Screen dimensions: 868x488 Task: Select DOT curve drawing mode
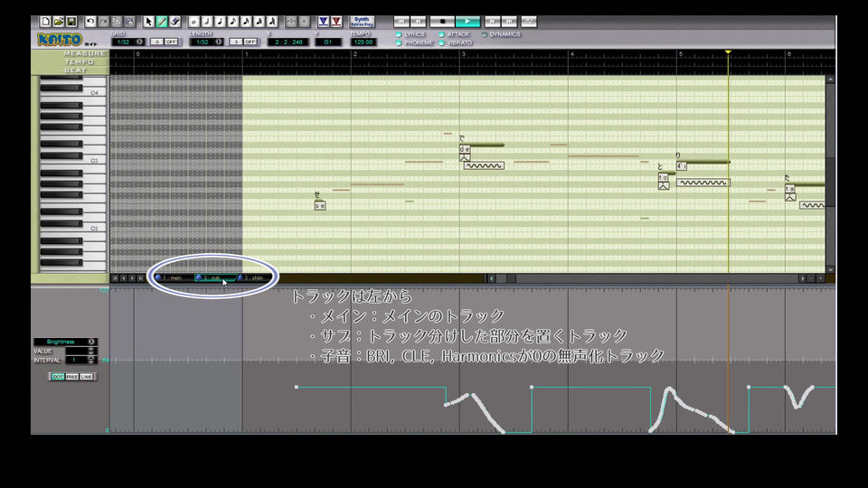tap(58, 377)
